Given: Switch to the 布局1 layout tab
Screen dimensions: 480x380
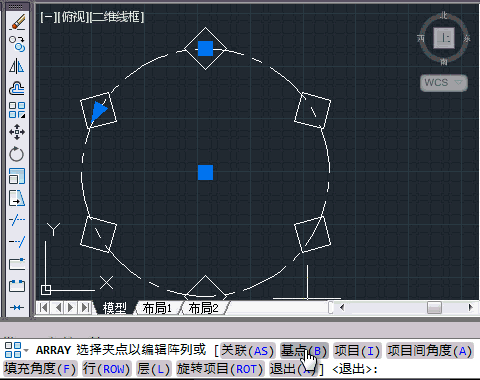Looking at the screenshot, I should coord(157,308).
